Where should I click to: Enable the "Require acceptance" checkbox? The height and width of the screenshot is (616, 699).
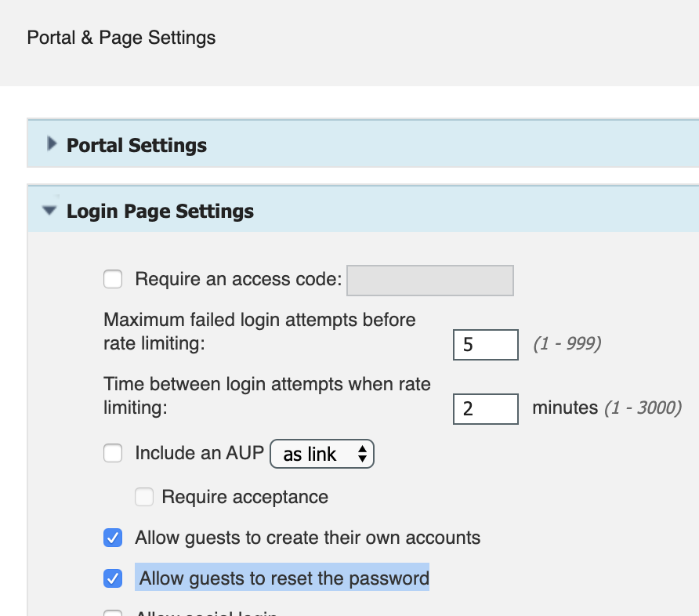144,497
